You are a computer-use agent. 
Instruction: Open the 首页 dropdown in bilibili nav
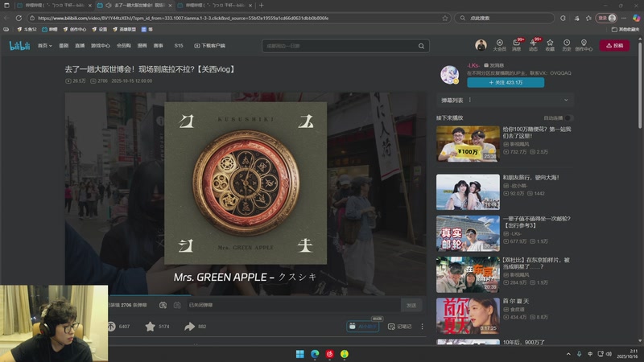pyautogui.click(x=45, y=46)
